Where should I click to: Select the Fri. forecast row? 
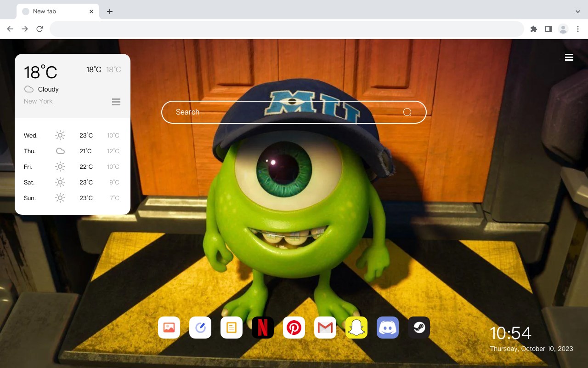73,167
